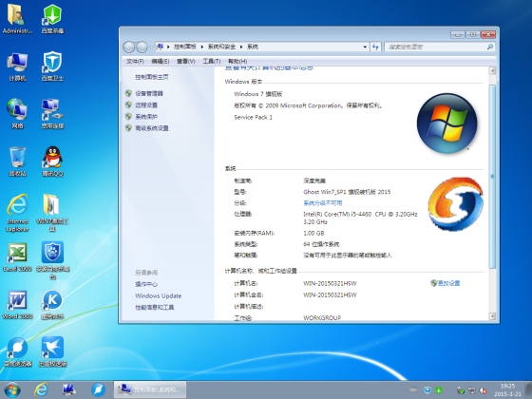Click the Show desktop strip

point(528,389)
